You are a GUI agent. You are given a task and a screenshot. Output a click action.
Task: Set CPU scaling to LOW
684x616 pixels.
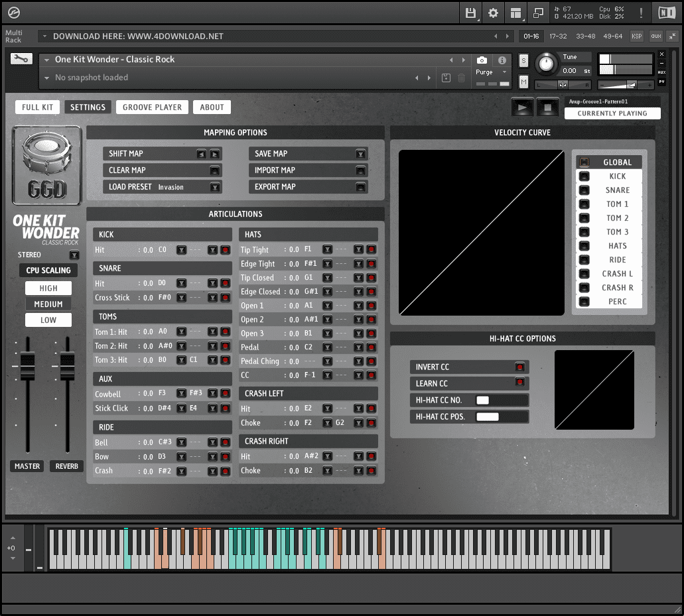(48, 320)
